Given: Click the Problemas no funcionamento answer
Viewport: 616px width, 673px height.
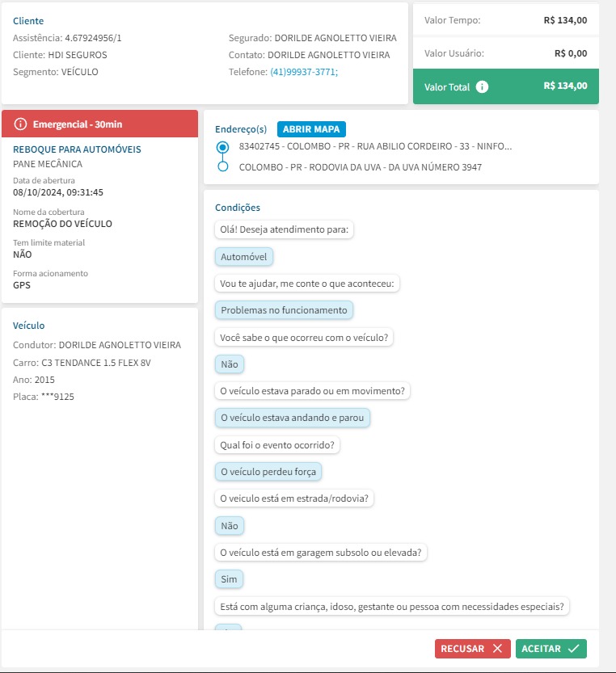Looking at the screenshot, I should point(284,309).
